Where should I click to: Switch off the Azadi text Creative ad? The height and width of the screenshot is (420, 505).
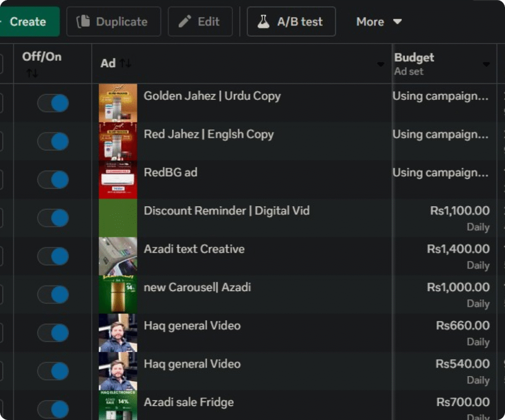pyautogui.click(x=53, y=256)
